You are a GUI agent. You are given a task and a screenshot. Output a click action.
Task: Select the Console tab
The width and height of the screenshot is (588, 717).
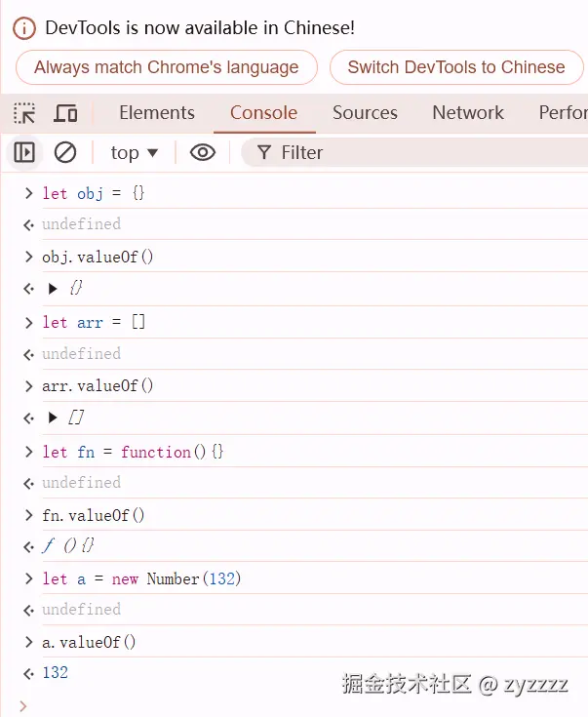263,113
